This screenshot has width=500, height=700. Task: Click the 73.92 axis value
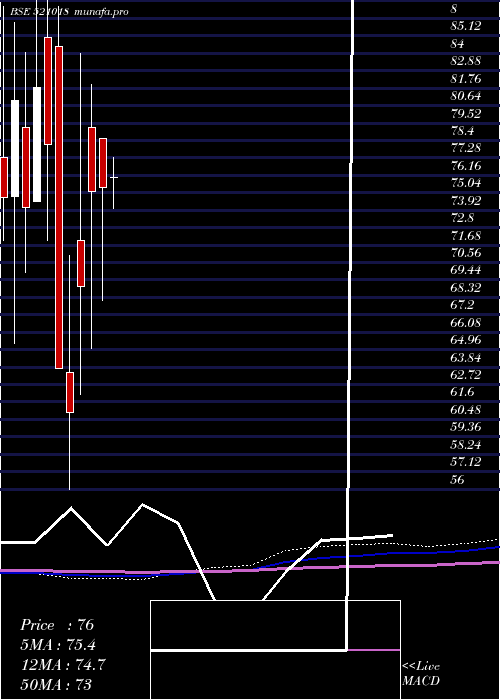coord(466,200)
